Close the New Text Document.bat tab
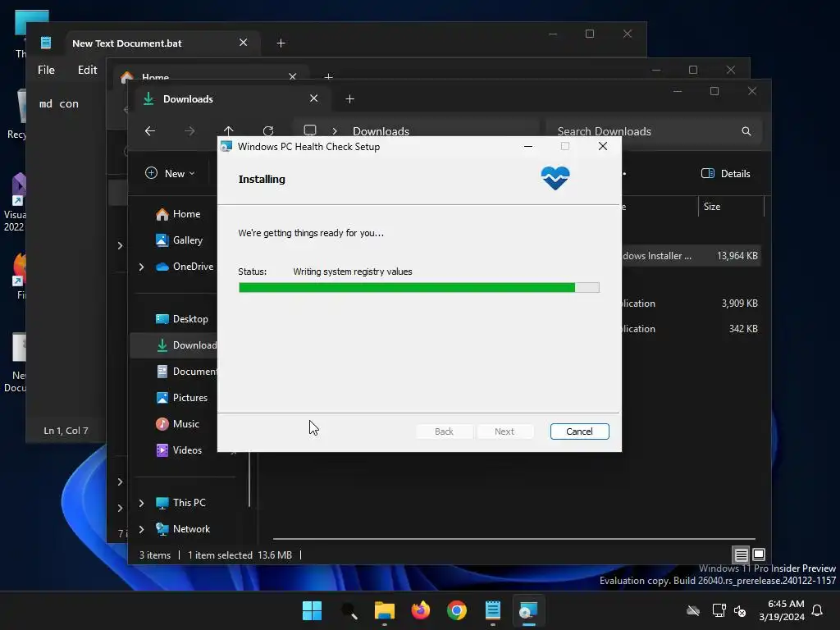The width and height of the screenshot is (840, 630). [x=243, y=43]
